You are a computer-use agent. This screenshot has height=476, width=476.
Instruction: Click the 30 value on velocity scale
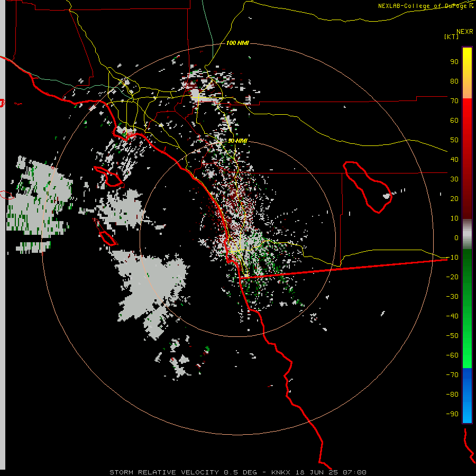[x=454, y=179]
